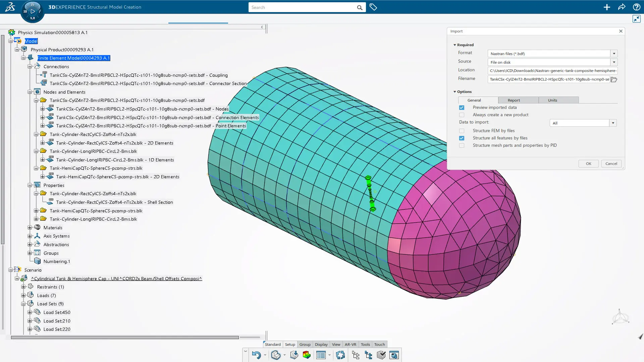Select the Display toolbar tab
This screenshot has width=644, height=362.
[x=321, y=344]
